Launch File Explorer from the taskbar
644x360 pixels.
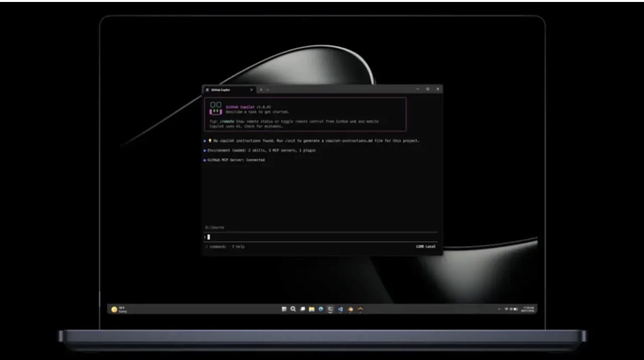click(x=311, y=309)
